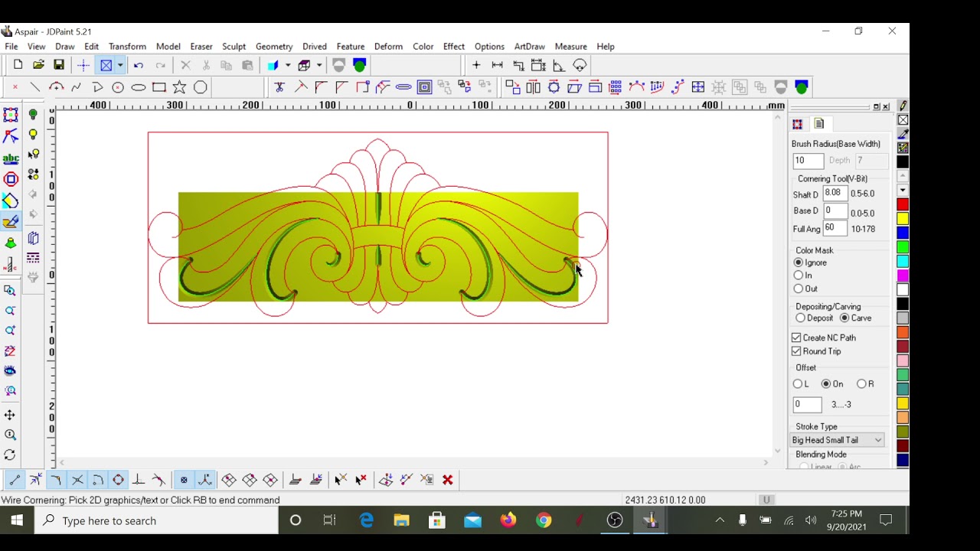Pick the red color swatch in palette
The image size is (980, 551).
pos(903,204)
